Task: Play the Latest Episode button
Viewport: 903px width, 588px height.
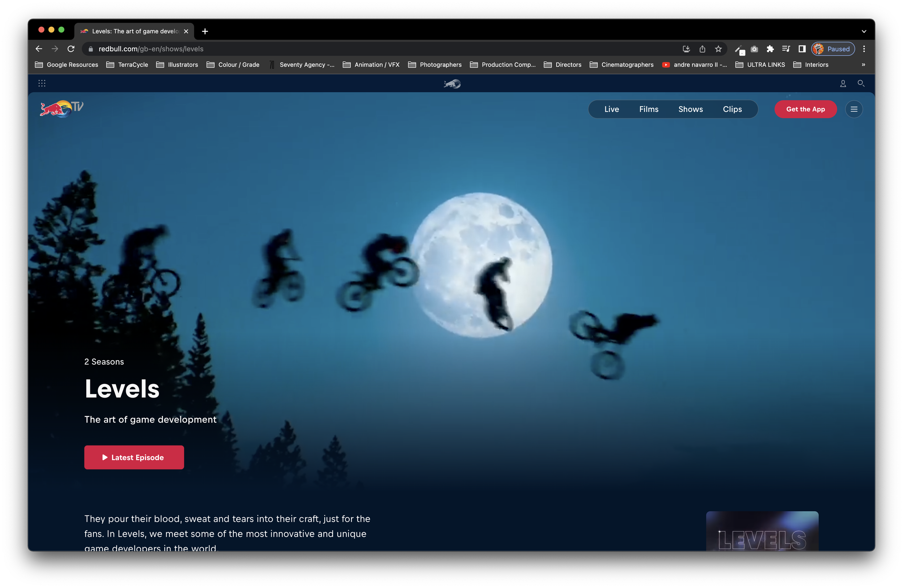Action: [134, 457]
